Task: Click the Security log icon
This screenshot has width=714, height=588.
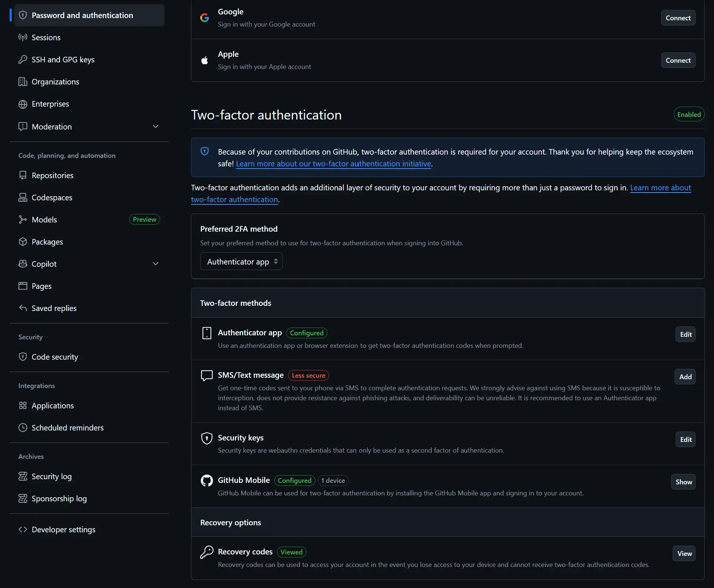Action: (x=23, y=477)
